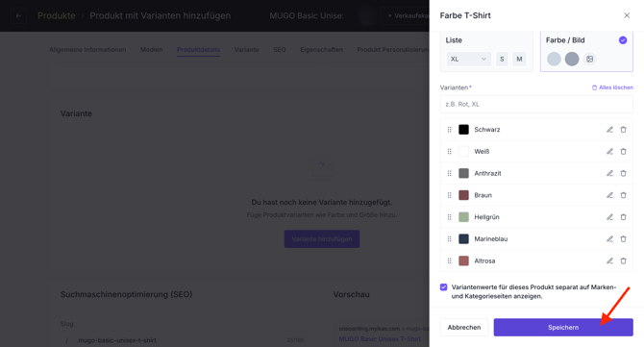Click the gray Anthrazit color swatch

[463, 173]
